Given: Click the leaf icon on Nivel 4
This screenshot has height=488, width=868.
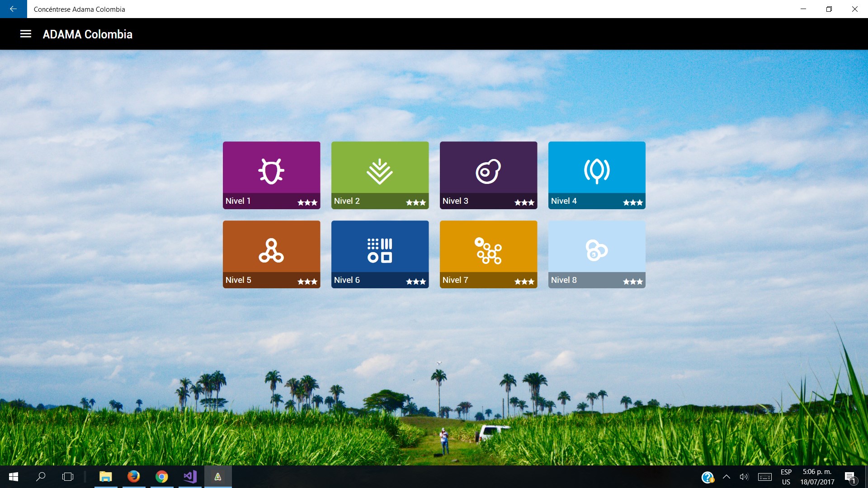Looking at the screenshot, I should (597, 171).
